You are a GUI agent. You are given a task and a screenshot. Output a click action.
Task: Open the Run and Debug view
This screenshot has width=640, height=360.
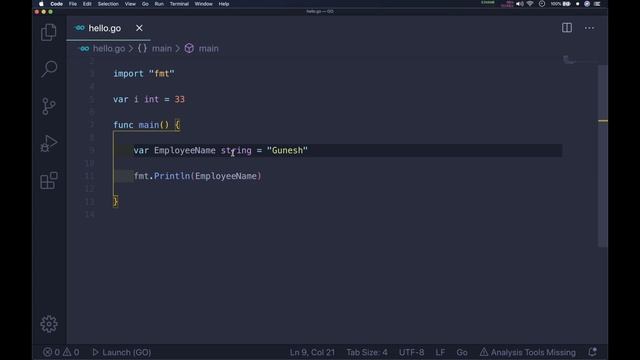pos(49,143)
